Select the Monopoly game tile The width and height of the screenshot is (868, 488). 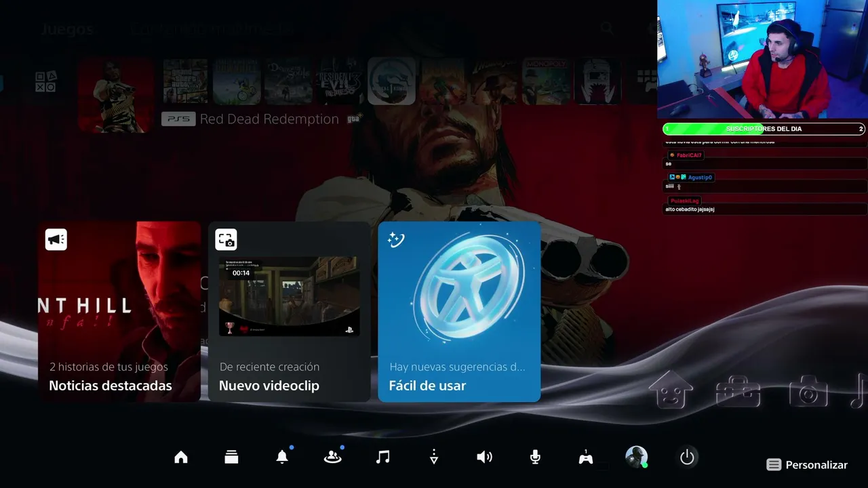click(546, 81)
